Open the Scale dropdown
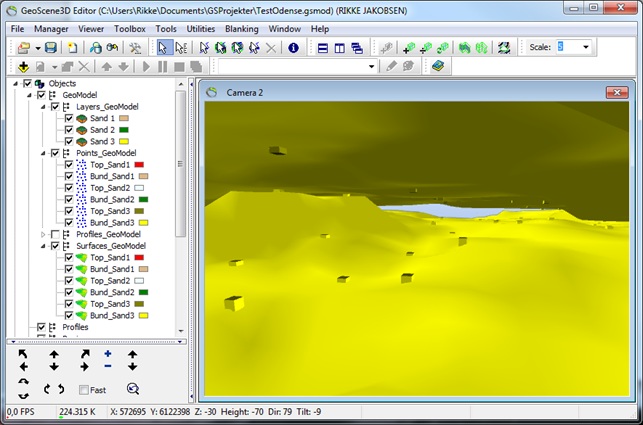Viewport: 643px width, 425px height. (586, 47)
